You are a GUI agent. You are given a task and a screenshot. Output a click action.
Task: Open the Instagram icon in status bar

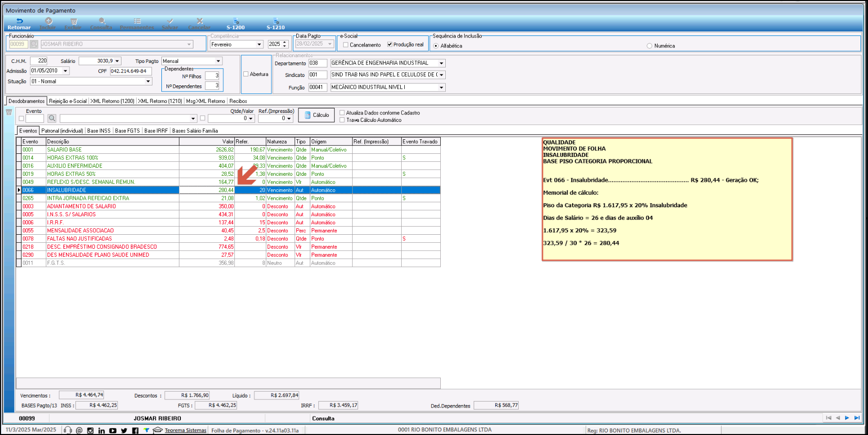[x=90, y=431]
